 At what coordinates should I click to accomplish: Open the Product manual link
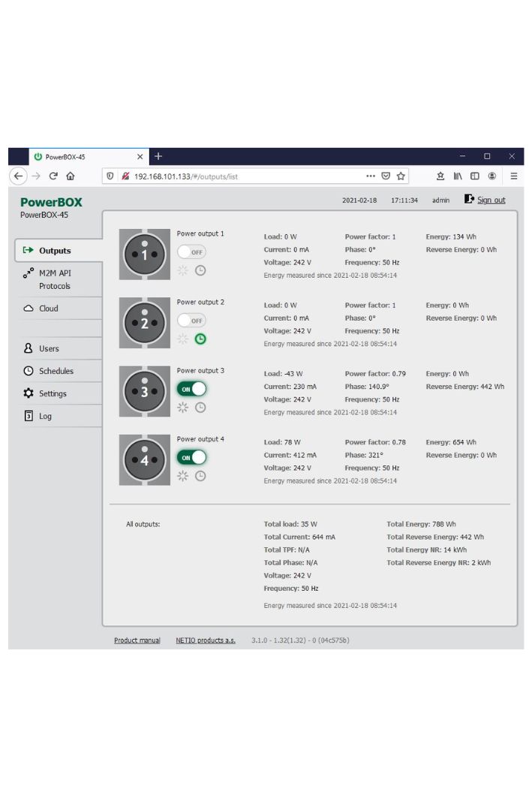point(137,640)
